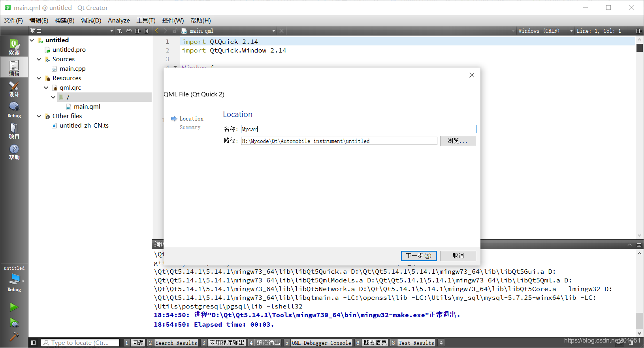Show the QML Debugger Console pane
644x348 pixels.
[318, 343]
